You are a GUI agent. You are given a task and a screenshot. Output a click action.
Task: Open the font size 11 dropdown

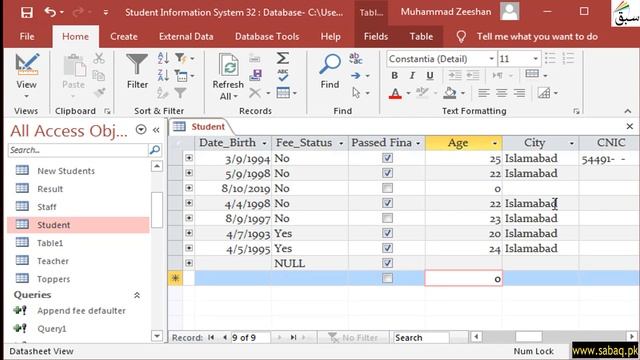coord(536,59)
